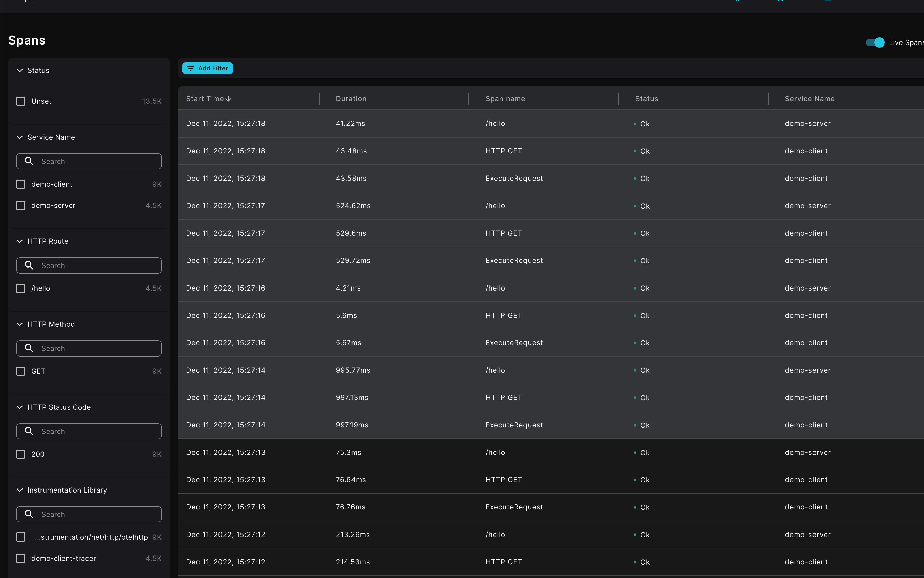The width and height of the screenshot is (924, 578).
Task: Click the Add Filter button
Action: coord(207,68)
